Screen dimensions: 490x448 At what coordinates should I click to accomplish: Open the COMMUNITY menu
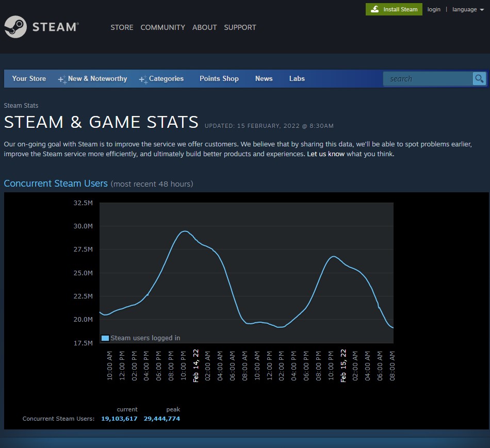(163, 27)
